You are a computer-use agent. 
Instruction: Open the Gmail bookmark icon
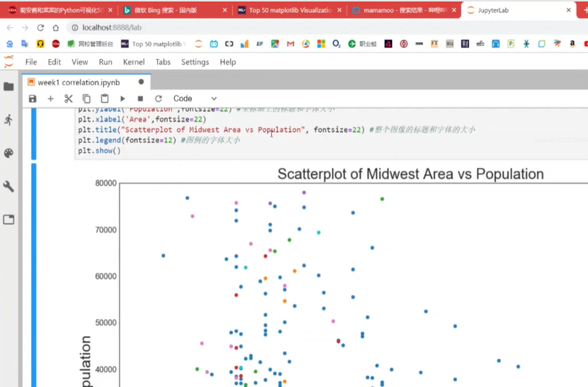(x=290, y=44)
